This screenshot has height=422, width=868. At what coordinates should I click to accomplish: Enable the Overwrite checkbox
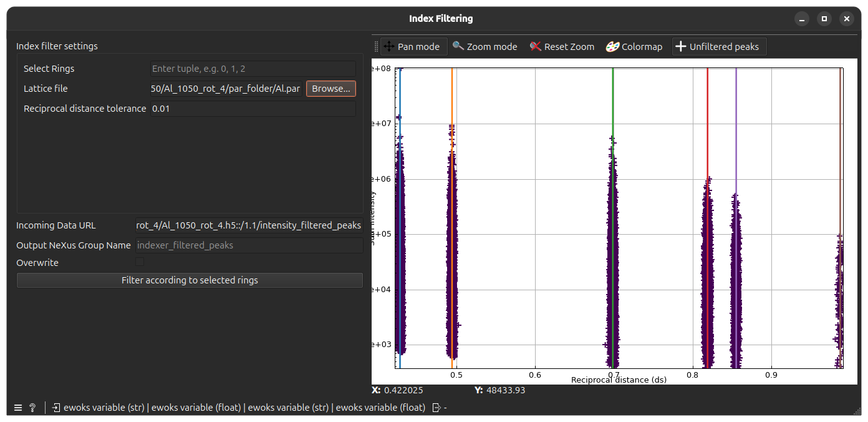[x=140, y=263]
